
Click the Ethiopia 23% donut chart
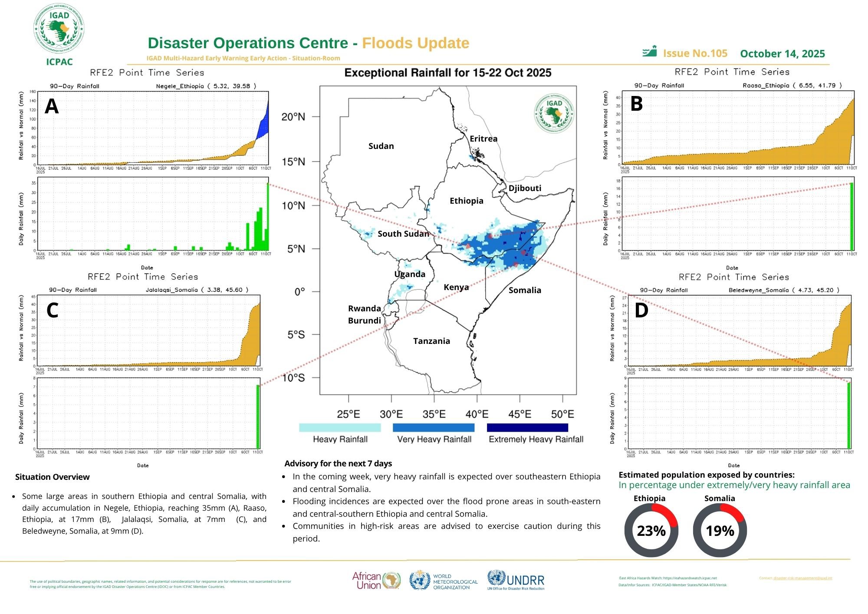651,531
